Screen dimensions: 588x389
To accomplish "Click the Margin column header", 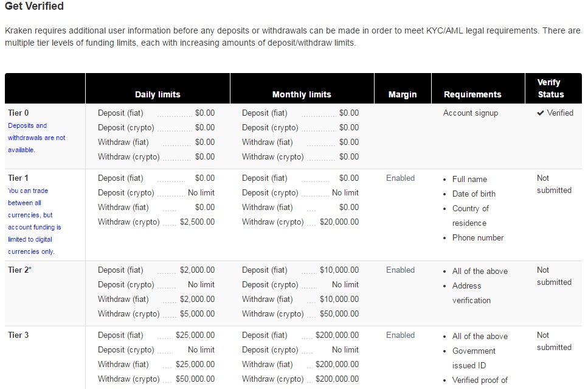I will click(403, 94).
